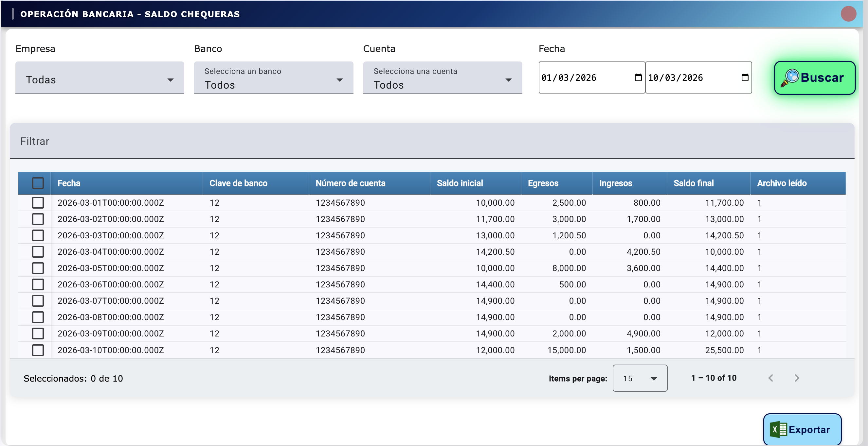Open calendar picker on start date field
Screen dimensions: 868x446
click(638, 78)
